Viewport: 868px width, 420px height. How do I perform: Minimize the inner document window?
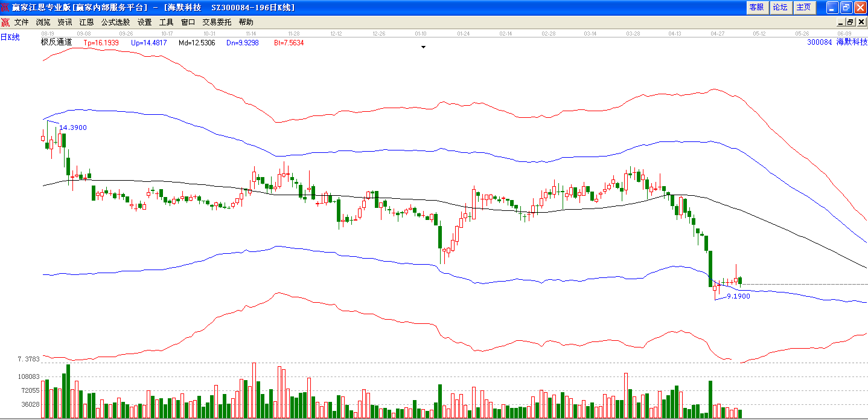pos(841,22)
